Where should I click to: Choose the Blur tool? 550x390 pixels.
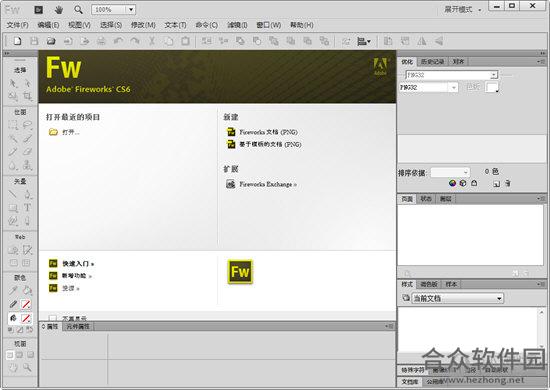[x=13, y=165]
